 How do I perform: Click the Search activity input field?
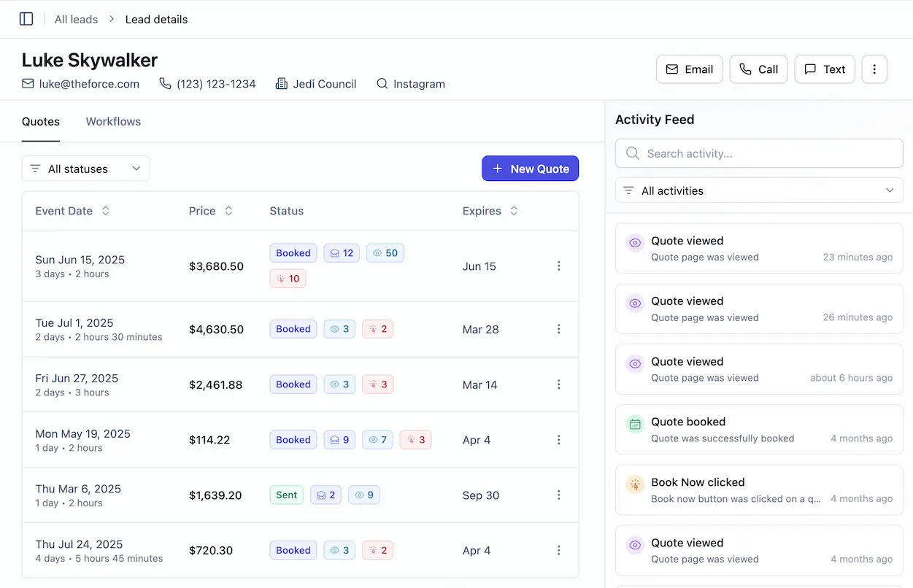pyautogui.click(x=759, y=153)
